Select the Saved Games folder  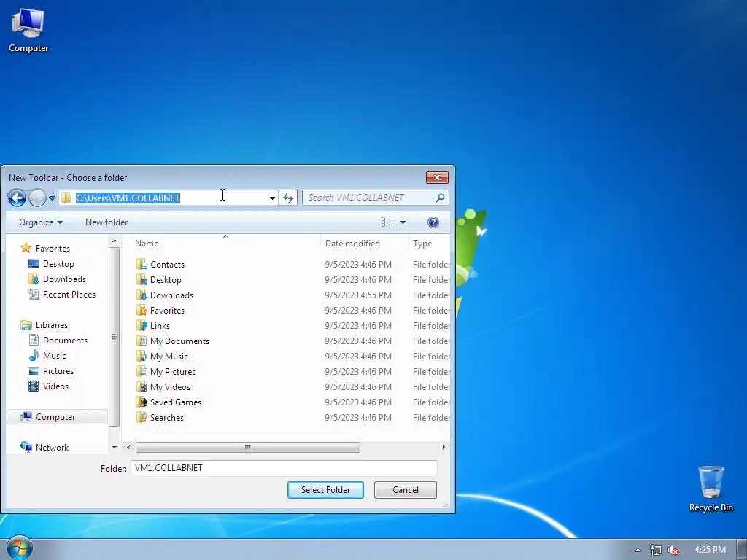click(169, 402)
